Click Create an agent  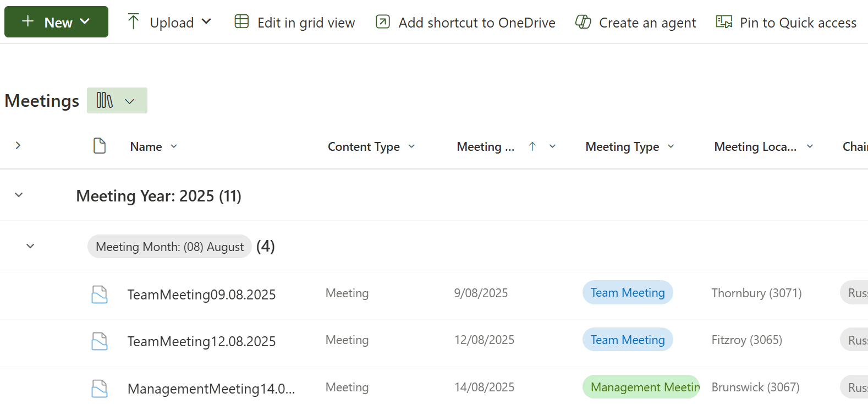(x=635, y=23)
